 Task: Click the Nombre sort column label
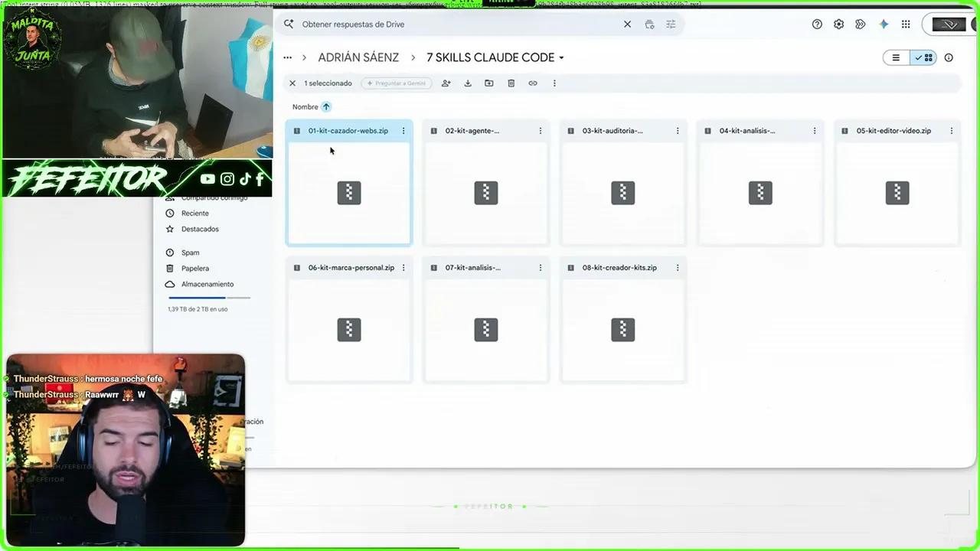coord(305,107)
